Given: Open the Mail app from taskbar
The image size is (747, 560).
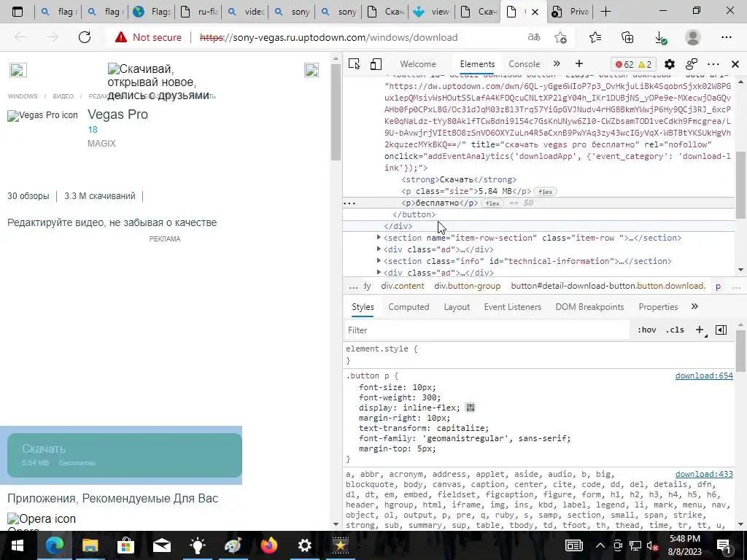Looking at the screenshot, I should click(x=161, y=545).
